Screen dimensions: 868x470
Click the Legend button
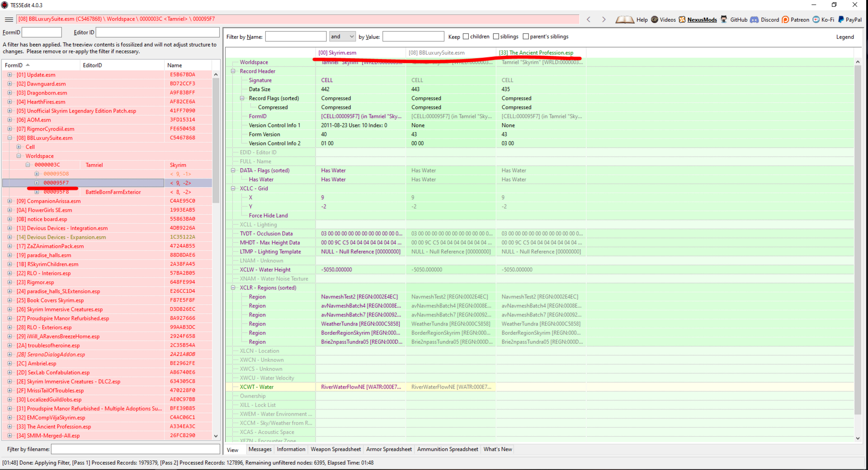pyautogui.click(x=845, y=37)
